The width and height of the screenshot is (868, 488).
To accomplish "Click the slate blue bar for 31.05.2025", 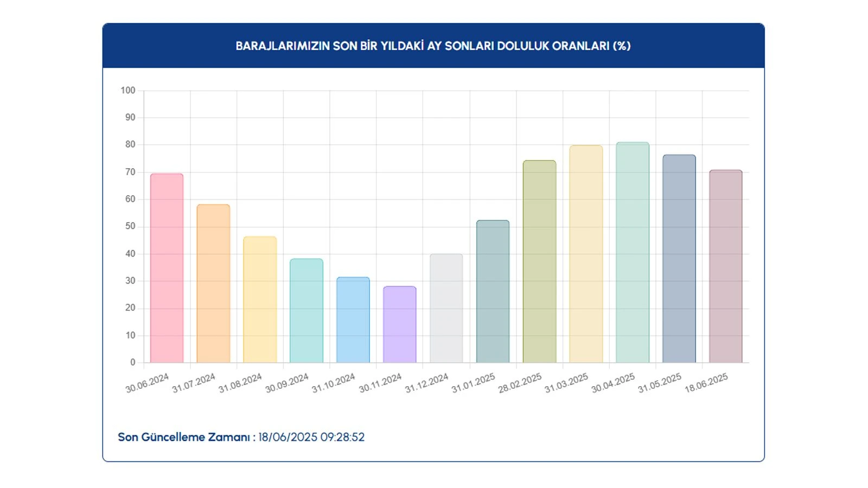I will tap(679, 259).
